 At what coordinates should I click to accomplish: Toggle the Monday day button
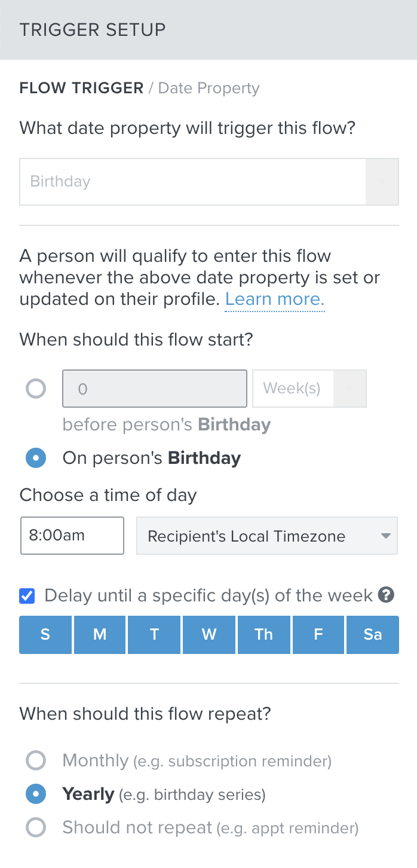tap(100, 634)
